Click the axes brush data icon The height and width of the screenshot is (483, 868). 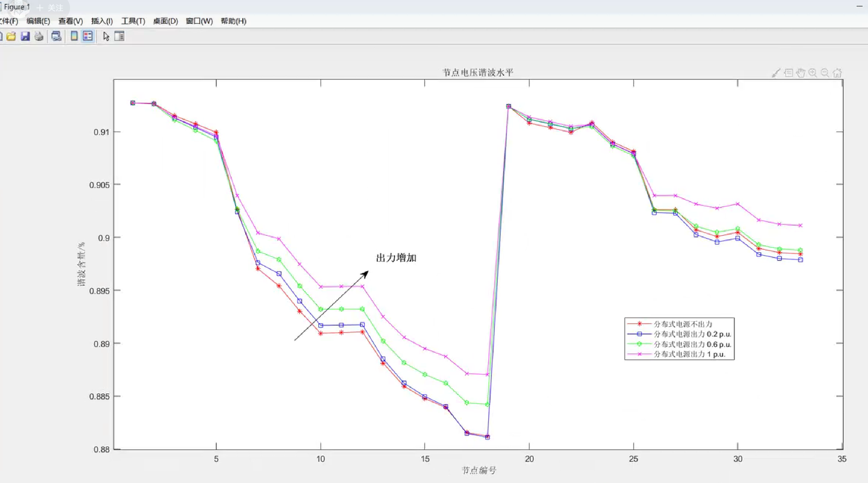point(776,73)
